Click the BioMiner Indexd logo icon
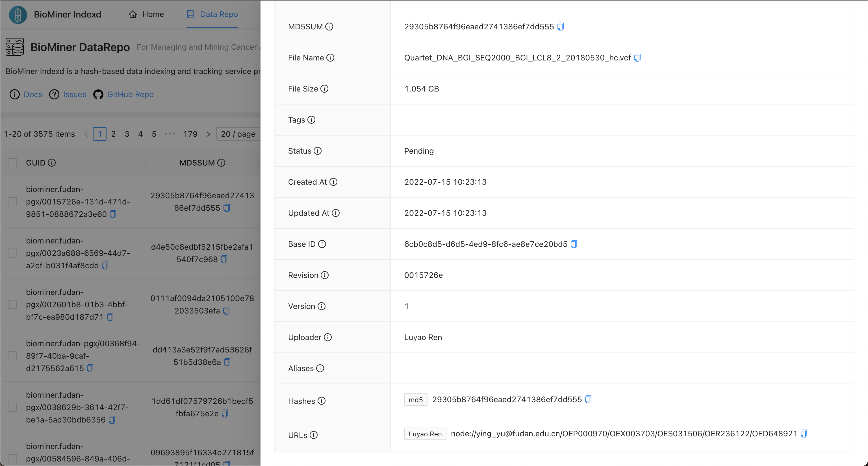868x466 pixels. (x=18, y=14)
